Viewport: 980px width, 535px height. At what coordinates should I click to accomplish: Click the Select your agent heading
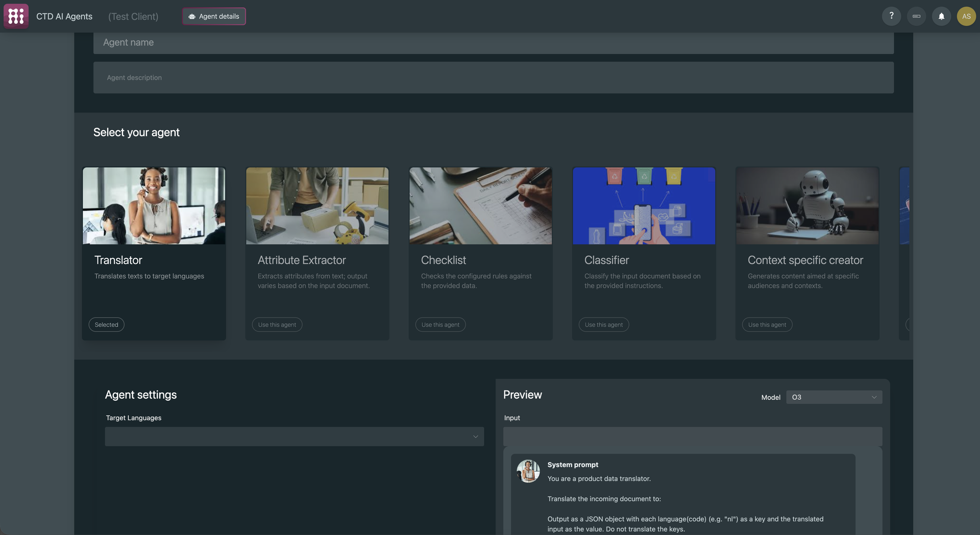(x=136, y=133)
